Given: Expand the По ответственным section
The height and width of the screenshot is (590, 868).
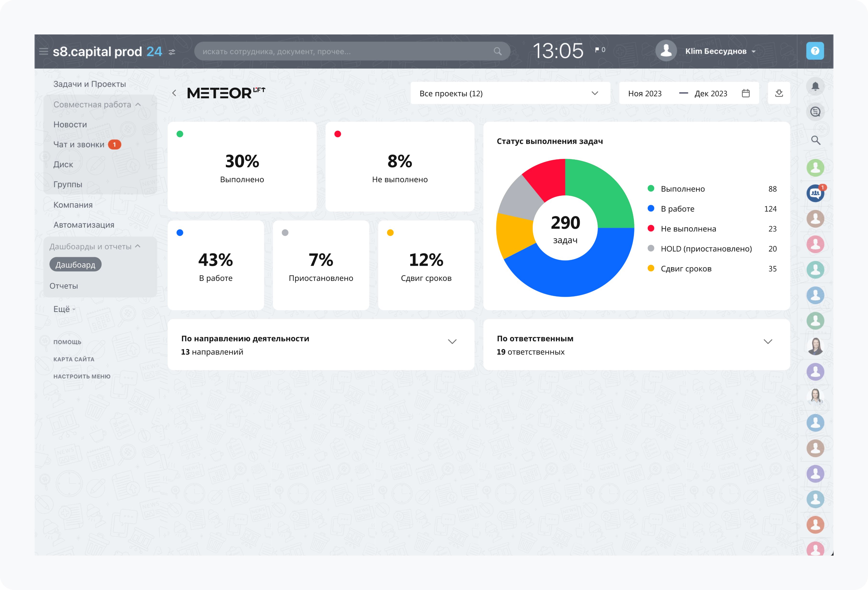Looking at the screenshot, I should click(x=768, y=342).
